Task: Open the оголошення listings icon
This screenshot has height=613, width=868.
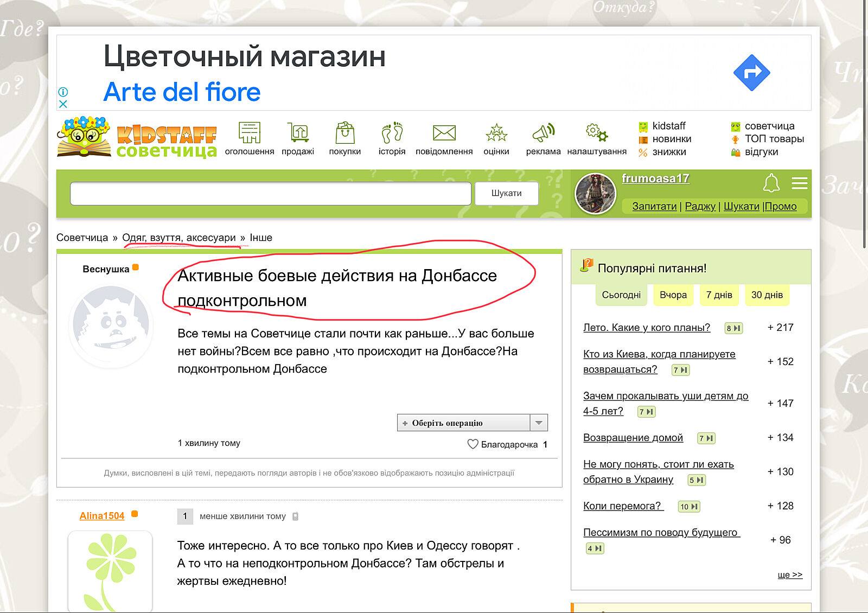Action: [250, 133]
